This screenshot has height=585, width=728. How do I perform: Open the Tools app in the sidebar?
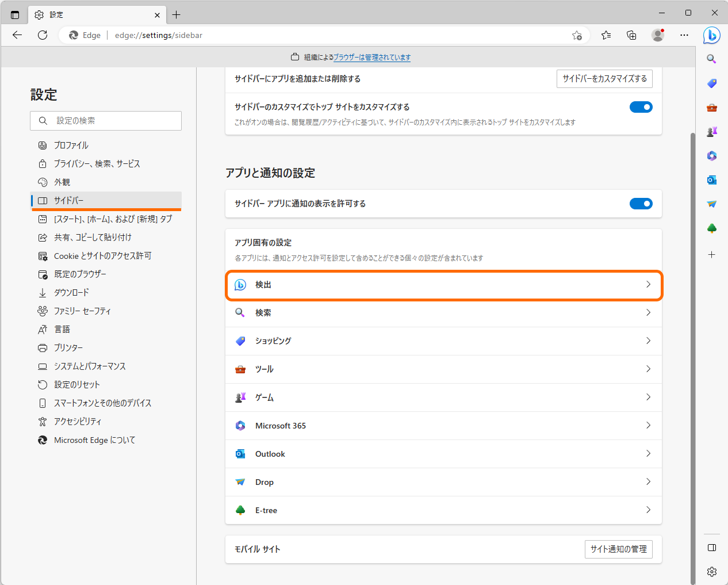[x=711, y=107]
